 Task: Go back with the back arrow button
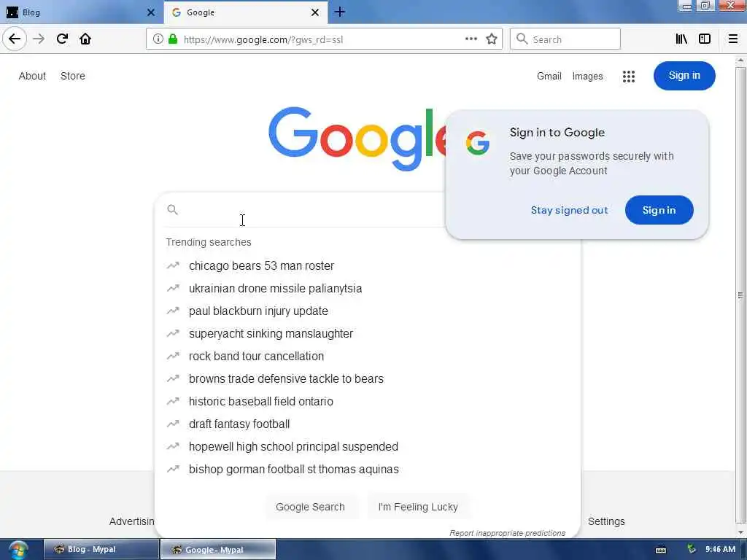15,39
